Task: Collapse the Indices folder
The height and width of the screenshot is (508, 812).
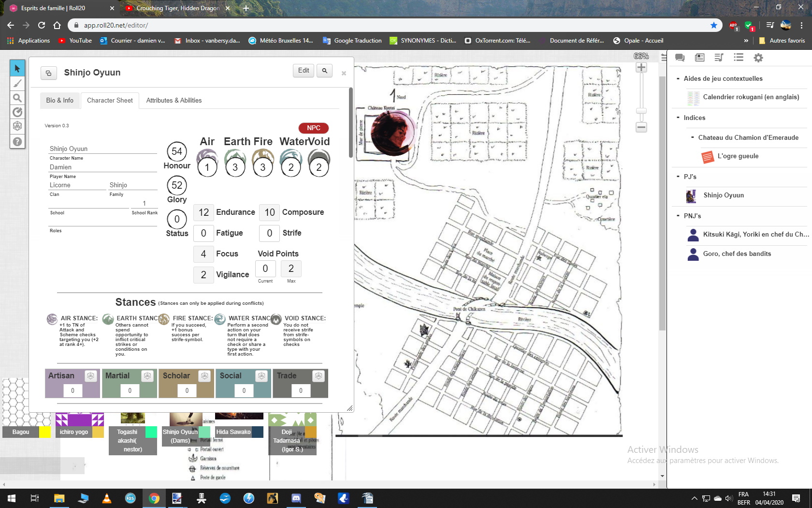Action: click(x=678, y=118)
